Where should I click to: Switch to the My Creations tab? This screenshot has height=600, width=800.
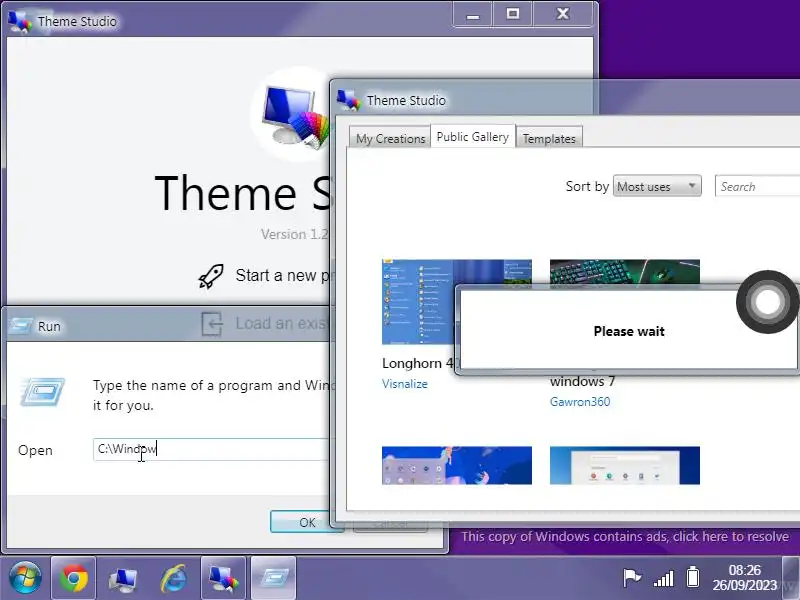tap(390, 138)
